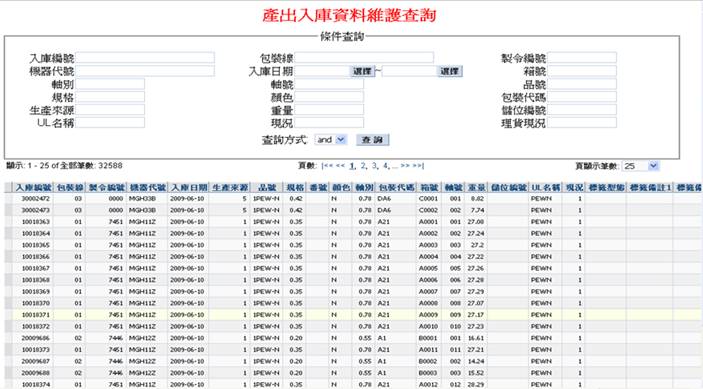
Task: Focus the 儲位編號 search input box
Action: (x=582, y=110)
